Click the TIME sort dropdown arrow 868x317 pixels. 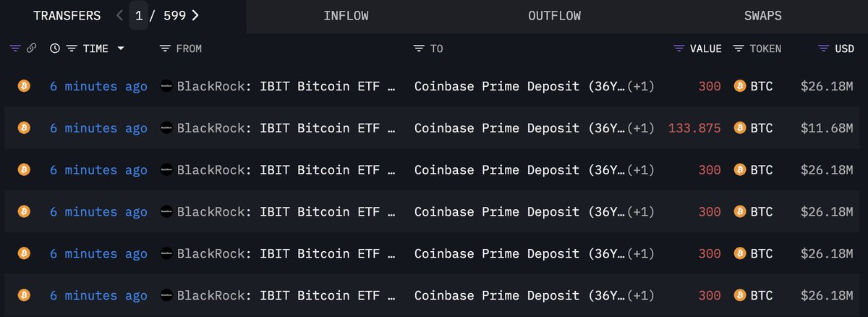click(x=120, y=48)
